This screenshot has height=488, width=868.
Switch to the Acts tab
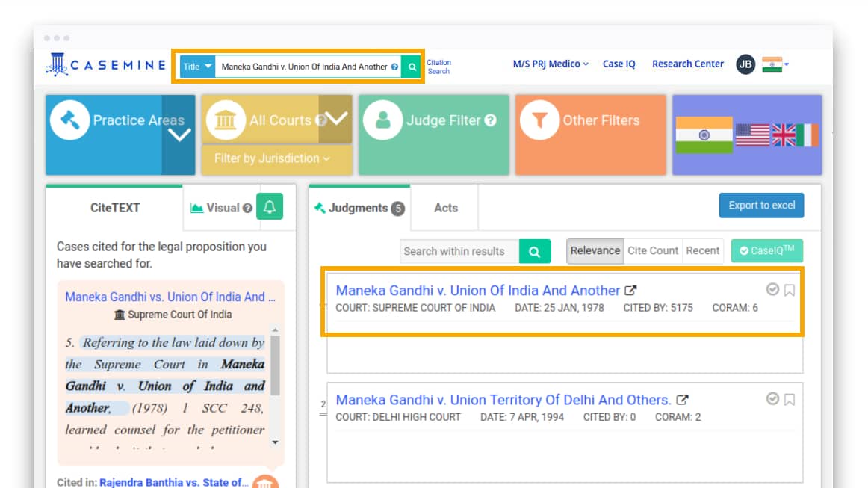444,208
